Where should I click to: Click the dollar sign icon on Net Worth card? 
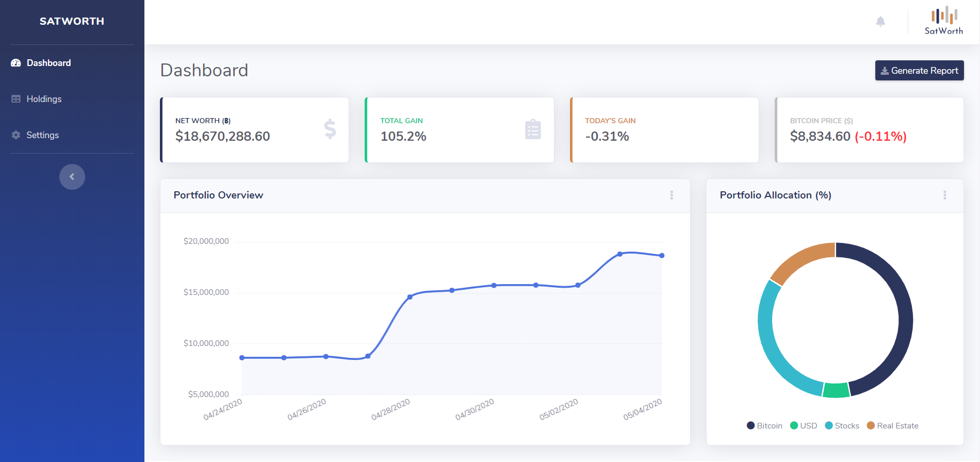(330, 129)
